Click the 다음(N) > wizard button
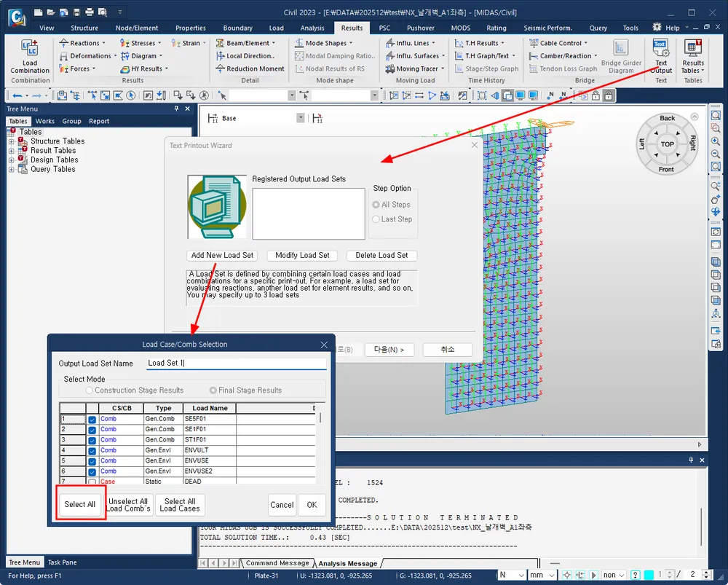The width and height of the screenshot is (728, 585). coord(389,350)
